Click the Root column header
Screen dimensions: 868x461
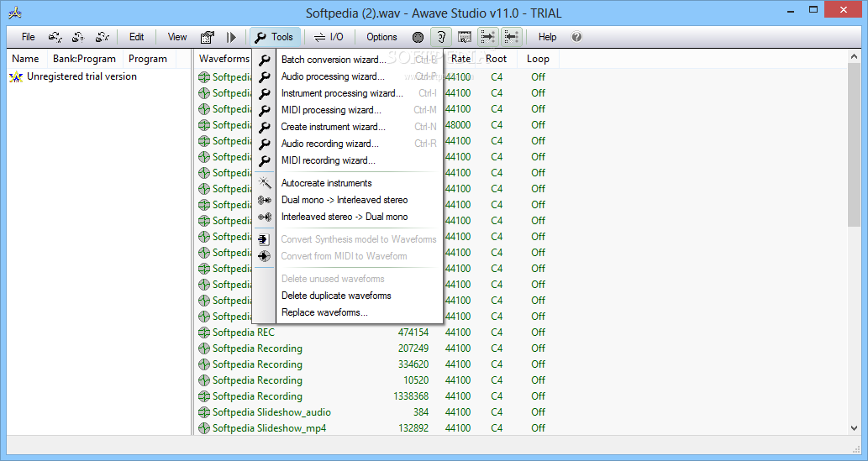tap(496, 59)
